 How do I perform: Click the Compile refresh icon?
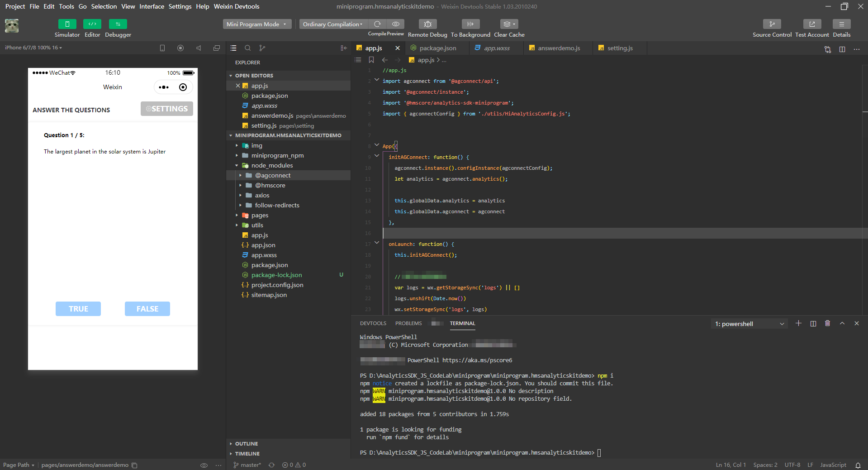[x=377, y=24]
